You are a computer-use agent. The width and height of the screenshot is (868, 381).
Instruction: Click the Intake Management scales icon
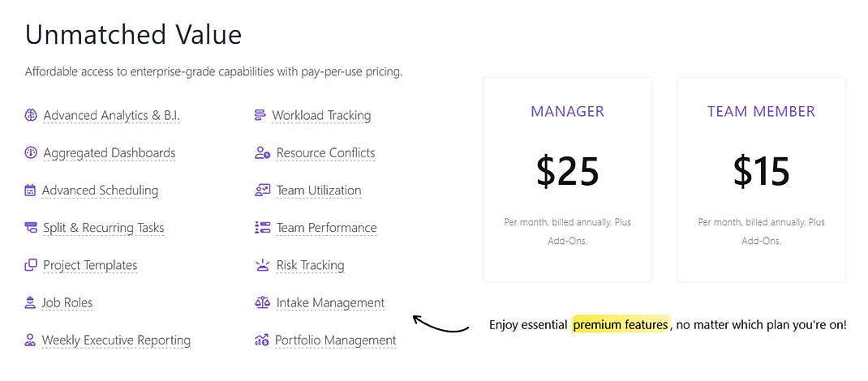pos(262,302)
